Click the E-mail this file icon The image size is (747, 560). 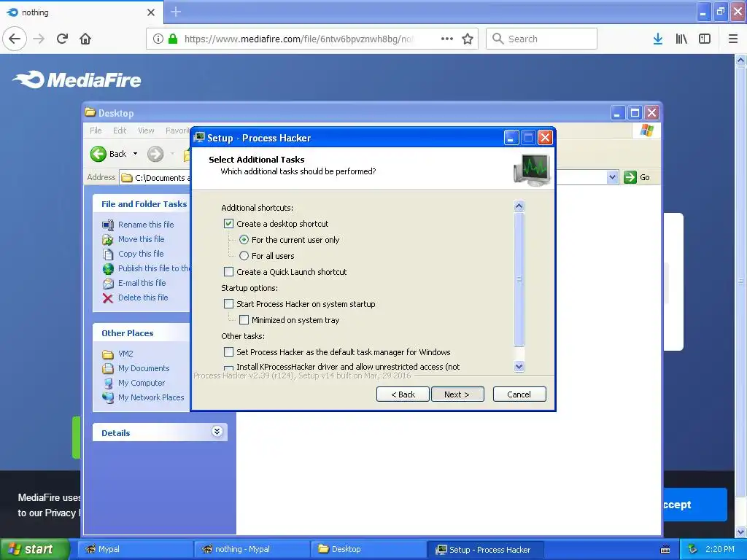click(108, 284)
